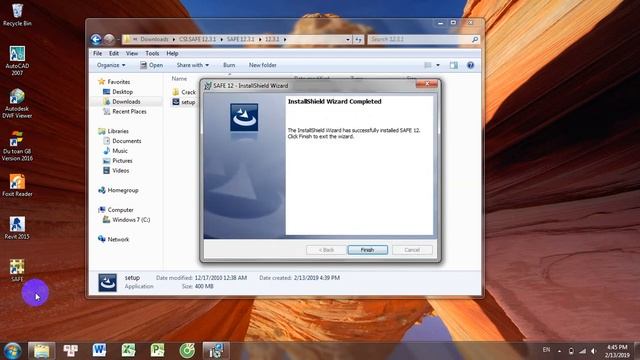The image size is (640, 360).
Task: Close the SAFE 12 InstallShield Wizard
Action: (x=427, y=84)
